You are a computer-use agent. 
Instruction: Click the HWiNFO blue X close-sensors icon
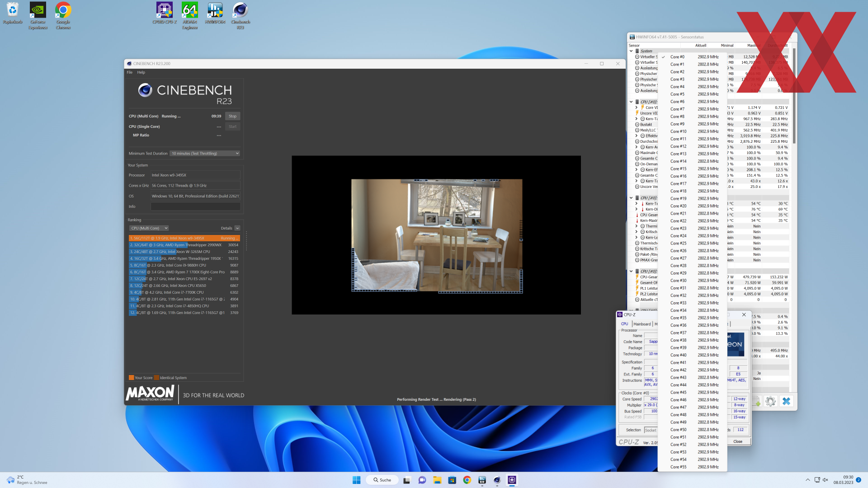click(787, 401)
